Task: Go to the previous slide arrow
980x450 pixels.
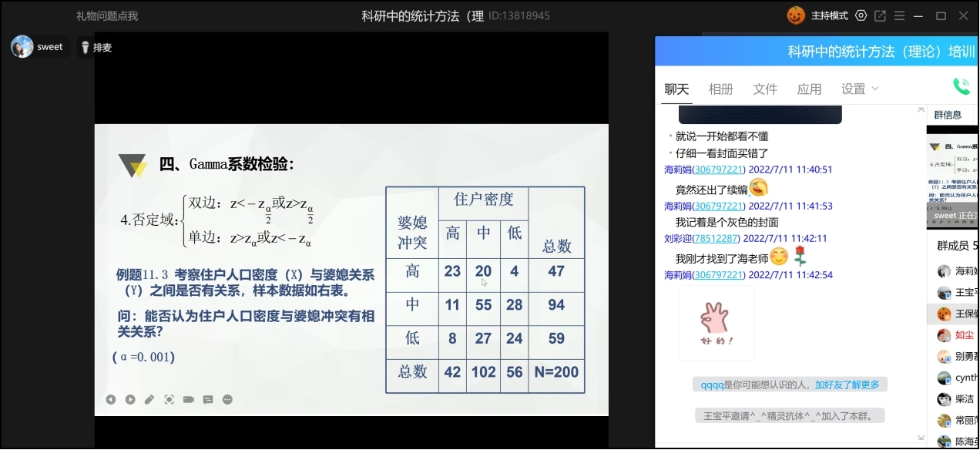Action: point(111,400)
